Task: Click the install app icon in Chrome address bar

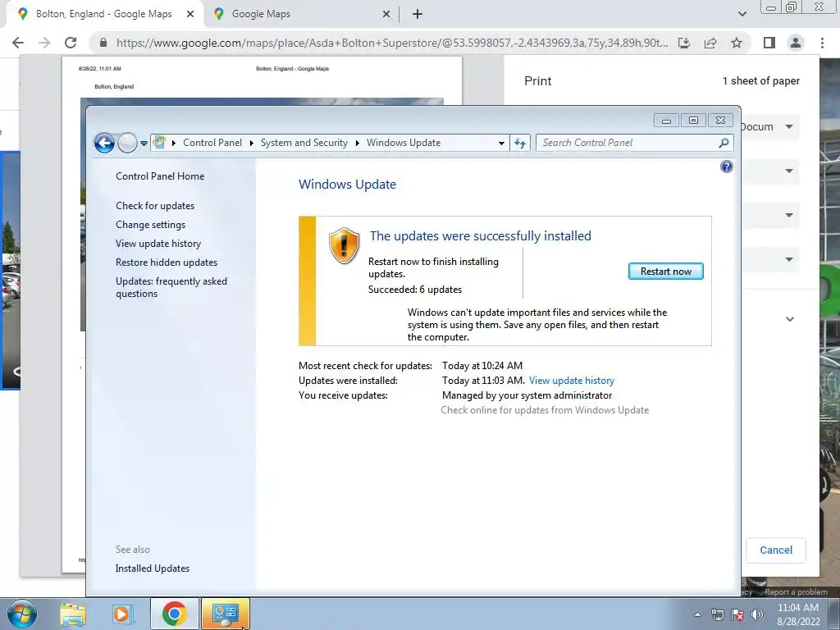Action: point(684,43)
